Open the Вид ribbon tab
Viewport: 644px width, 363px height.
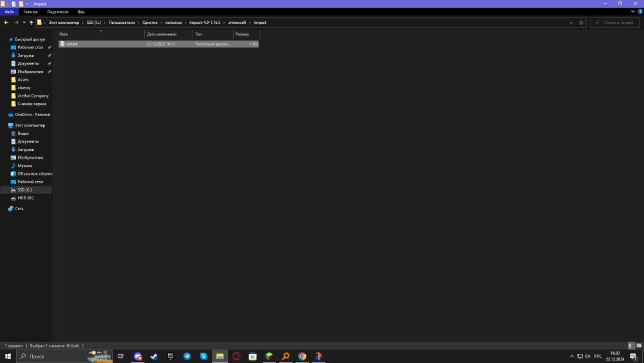click(81, 12)
